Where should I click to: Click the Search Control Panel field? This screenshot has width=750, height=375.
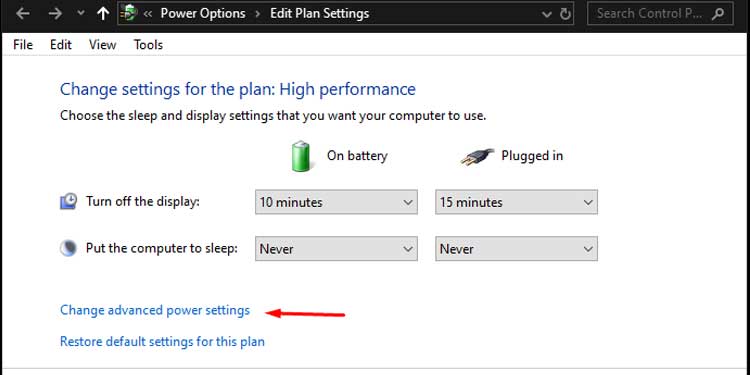660,13
